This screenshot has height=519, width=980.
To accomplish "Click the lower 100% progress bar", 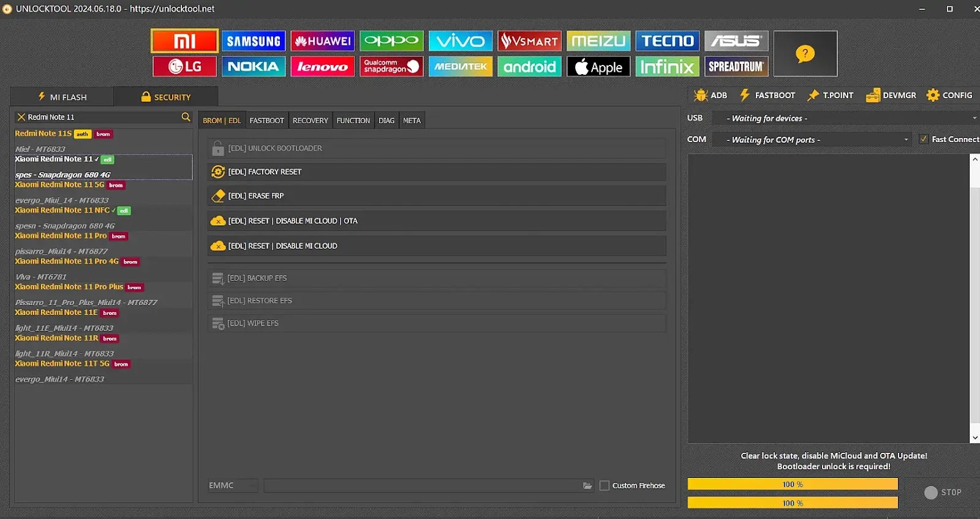I will pos(793,503).
